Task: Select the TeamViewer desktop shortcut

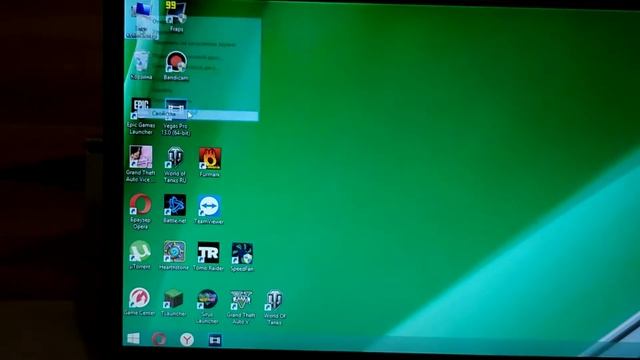Action: (209, 209)
